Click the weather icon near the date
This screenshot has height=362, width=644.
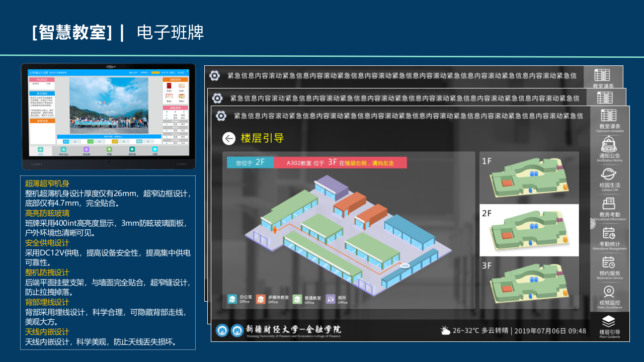pyautogui.click(x=445, y=330)
